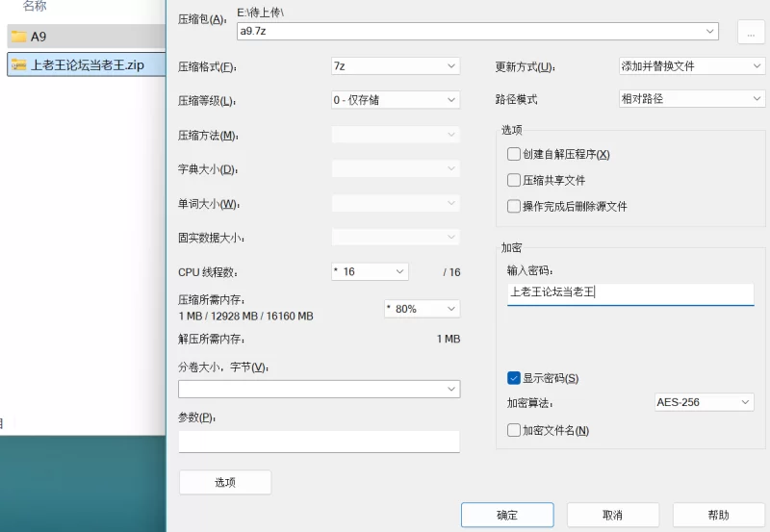
Task: Click the disabled 压缩方法 dropdown
Action: pos(396,135)
